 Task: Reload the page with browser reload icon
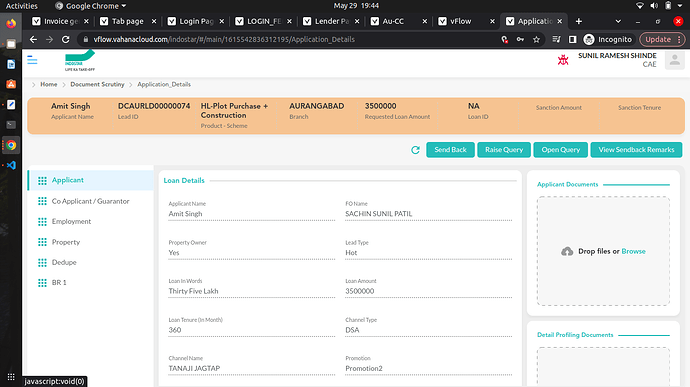pyautogui.click(x=66, y=40)
